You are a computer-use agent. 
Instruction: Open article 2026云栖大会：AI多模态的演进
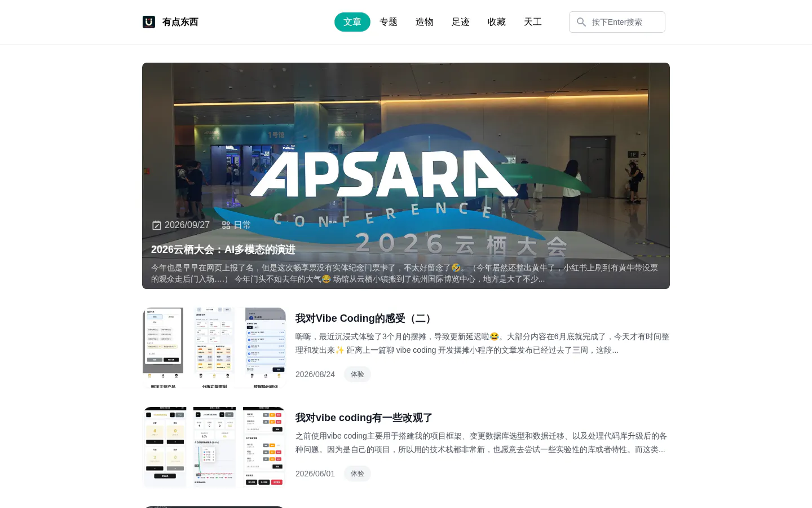click(x=223, y=249)
